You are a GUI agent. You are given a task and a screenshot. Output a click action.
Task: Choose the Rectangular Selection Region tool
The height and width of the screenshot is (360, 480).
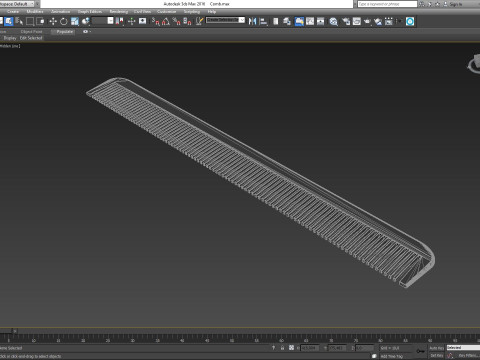pos(30,21)
